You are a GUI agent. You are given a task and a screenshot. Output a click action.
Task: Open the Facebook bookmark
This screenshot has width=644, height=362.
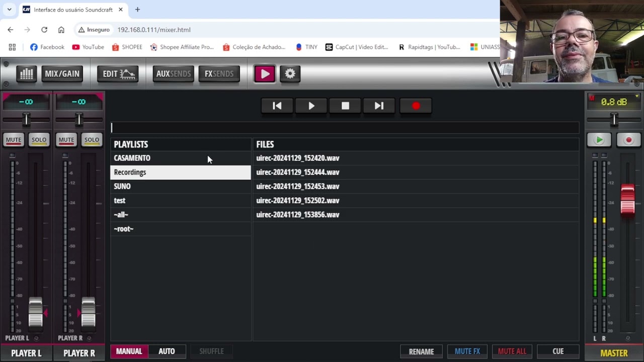47,47
